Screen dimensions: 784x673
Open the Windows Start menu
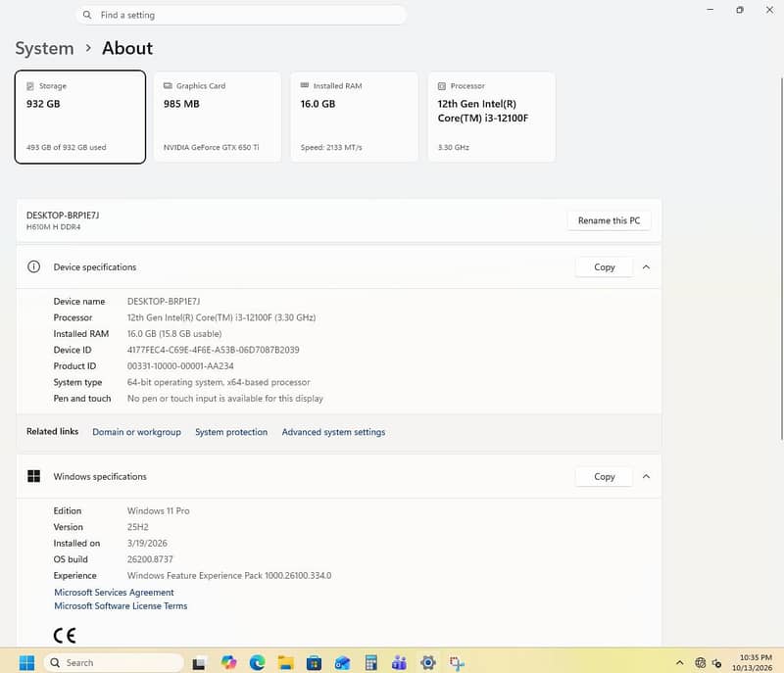pyautogui.click(x=26, y=662)
